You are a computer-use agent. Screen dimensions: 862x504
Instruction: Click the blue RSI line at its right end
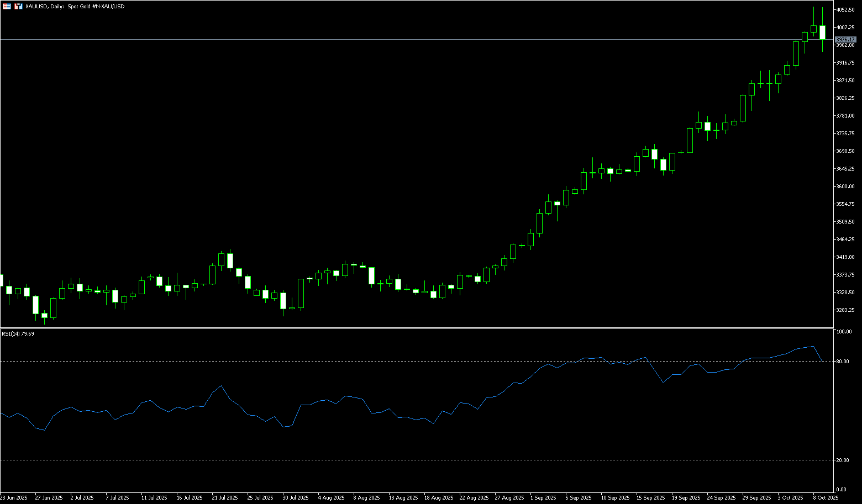pyautogui.click(x=822, y=360)
